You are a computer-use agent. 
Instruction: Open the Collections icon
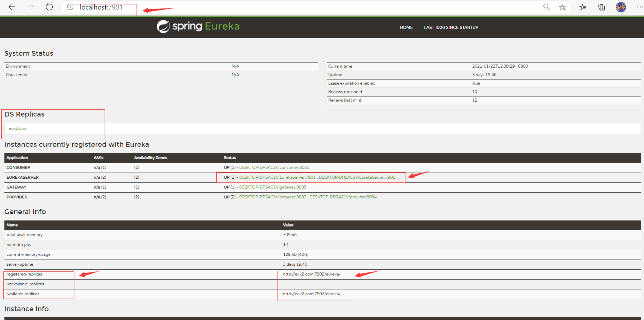602,7
